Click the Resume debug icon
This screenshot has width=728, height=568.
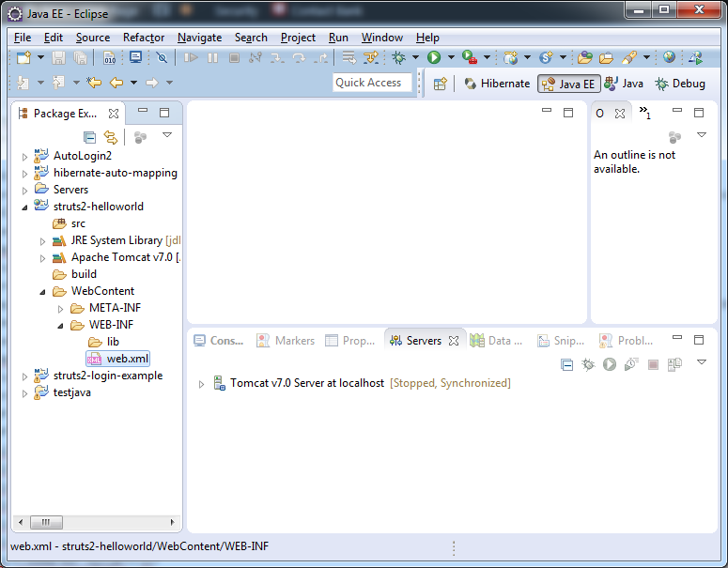pyautogui.click(x=191, y=57)
